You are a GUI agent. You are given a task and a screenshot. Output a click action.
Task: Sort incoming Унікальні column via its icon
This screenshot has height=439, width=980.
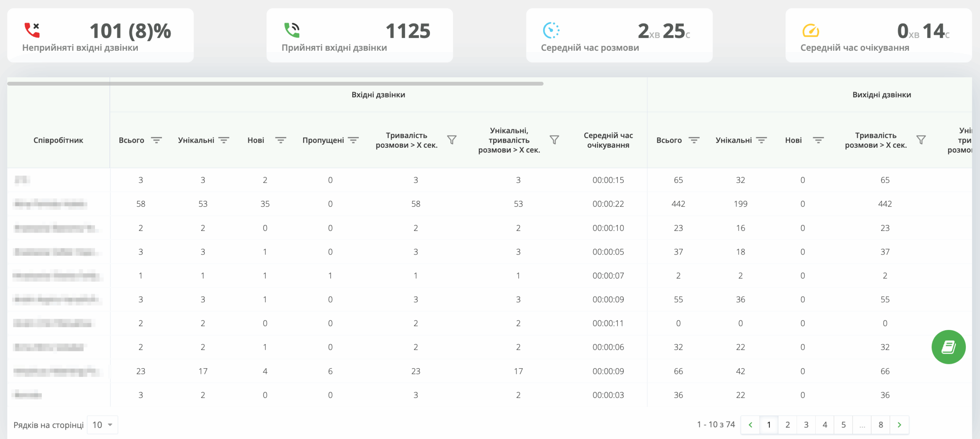(x=224, y=140)
